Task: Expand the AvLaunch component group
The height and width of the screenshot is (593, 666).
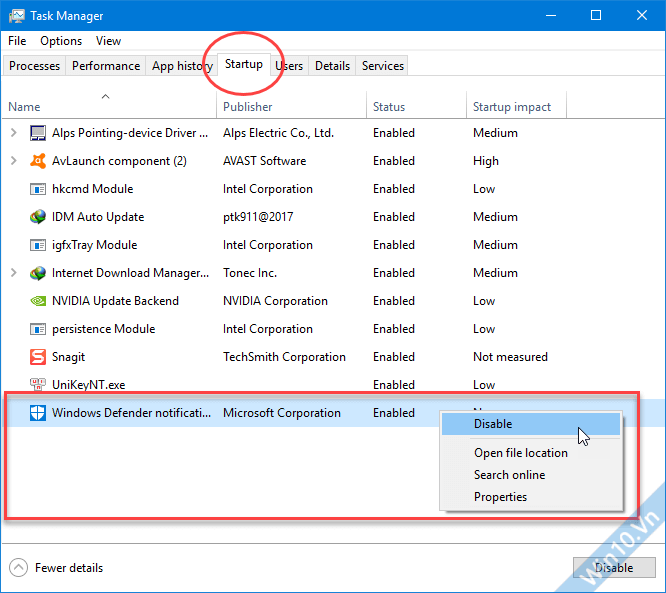Action: point(14,161)
